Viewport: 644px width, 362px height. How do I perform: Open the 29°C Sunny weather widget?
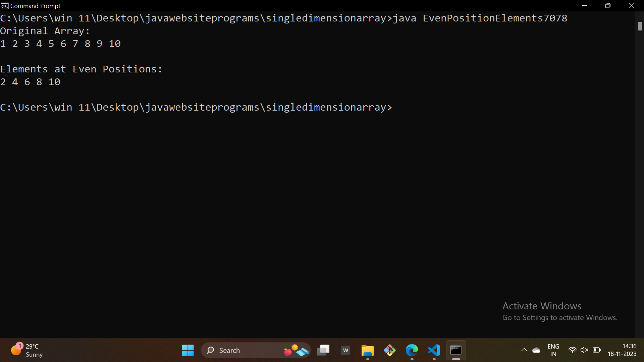click(27, 350)
